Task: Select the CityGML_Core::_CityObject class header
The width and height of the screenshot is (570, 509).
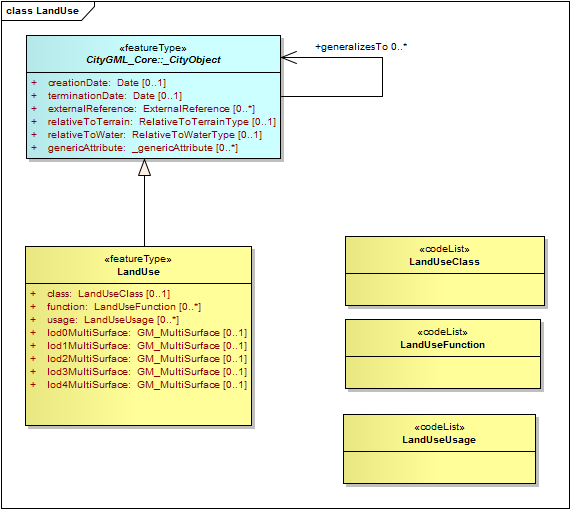Action: click(x=153, y=54)
